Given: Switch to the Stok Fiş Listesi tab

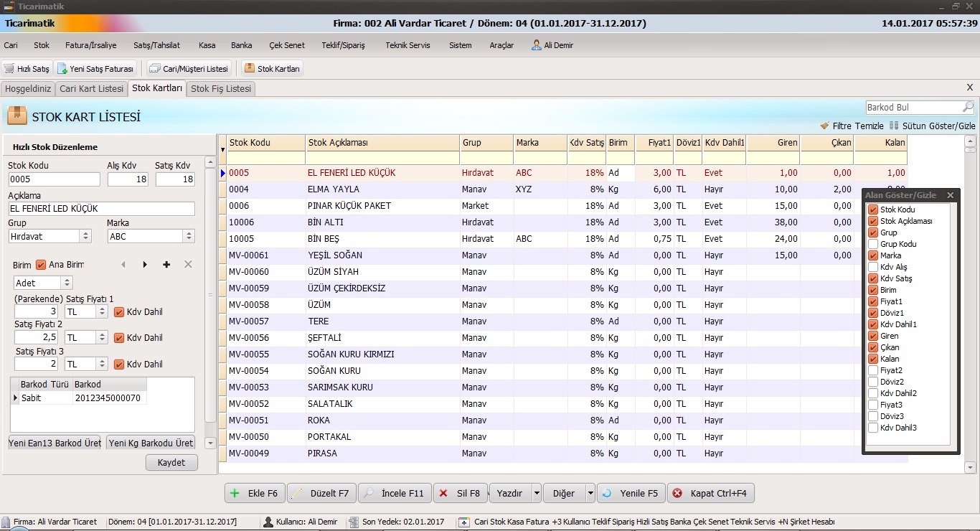Looking at the screenshot, I should (221, 89).
